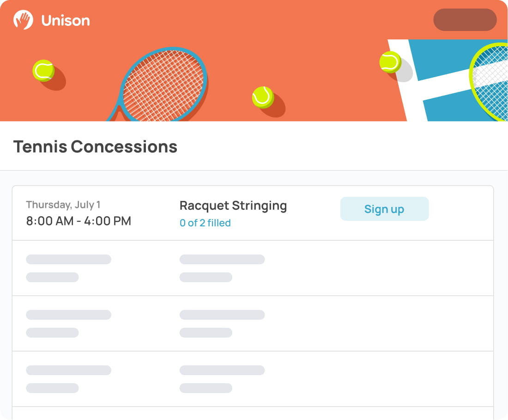Open the "0 of 2 filled" link

205,223
